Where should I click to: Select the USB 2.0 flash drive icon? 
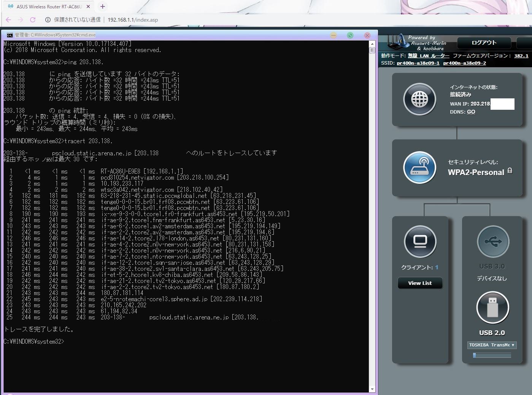(492, 308)
